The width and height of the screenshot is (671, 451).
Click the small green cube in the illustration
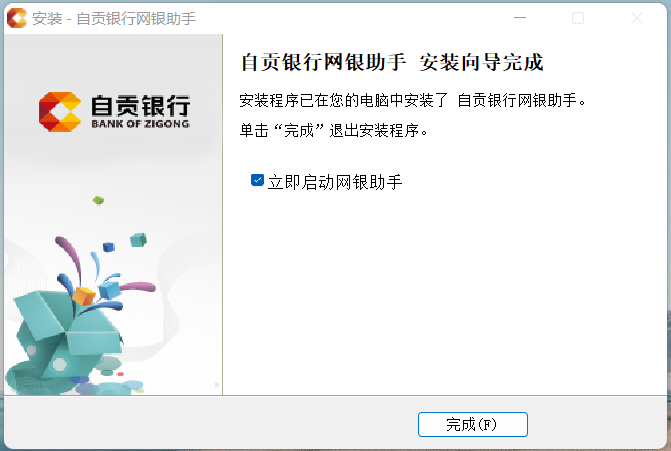[98, 200]
